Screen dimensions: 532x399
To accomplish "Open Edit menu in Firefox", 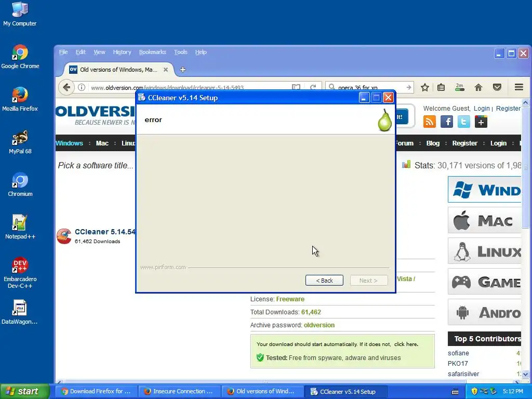I will [x=81, y=52].
